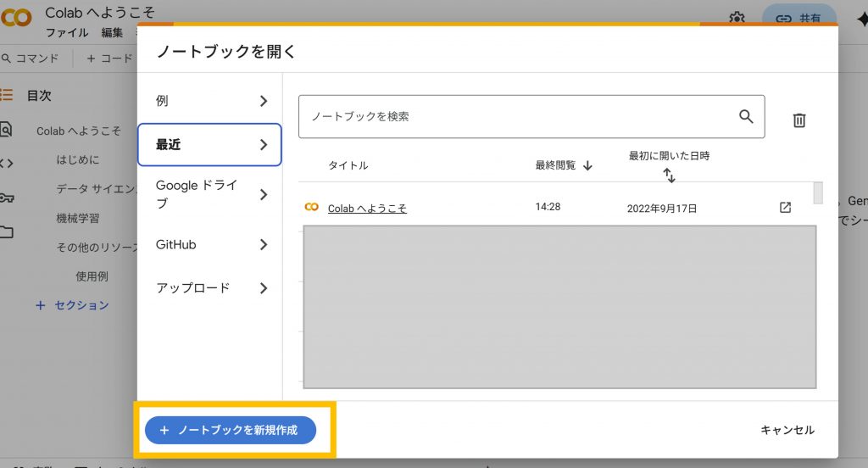Image resolution: width=868 pixels, height=468 pixels.
Task: Click the up-down sort arrows icon
Action: tap(670, 175)
